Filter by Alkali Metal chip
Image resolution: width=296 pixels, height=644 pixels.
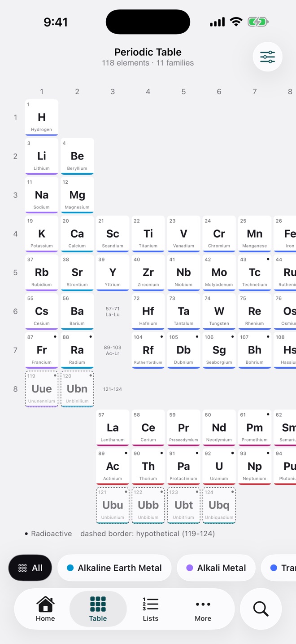click(216, 568)
